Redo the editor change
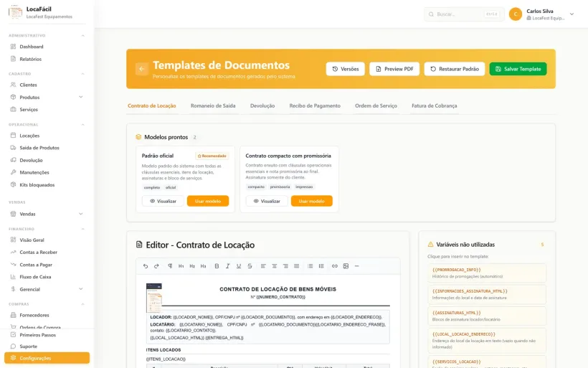Viewport: 588px width, 368px height. tap(157, 266)
